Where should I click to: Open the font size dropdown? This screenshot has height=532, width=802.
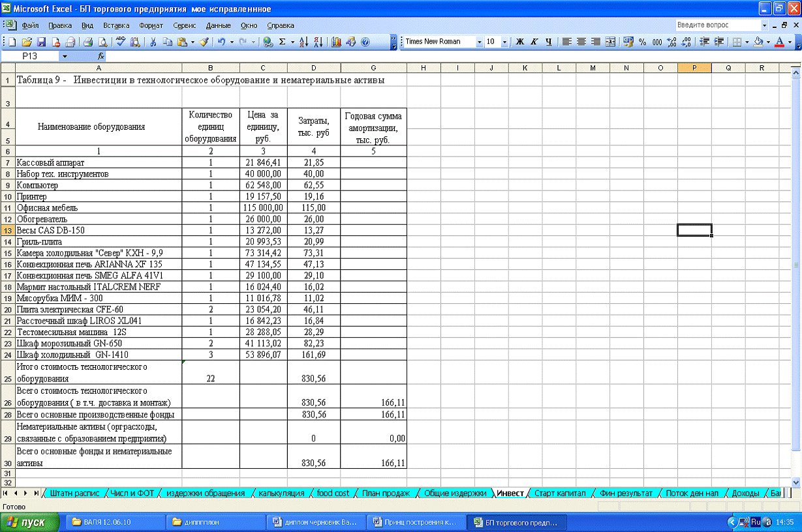pyautogui.click(x=506, y=42)
